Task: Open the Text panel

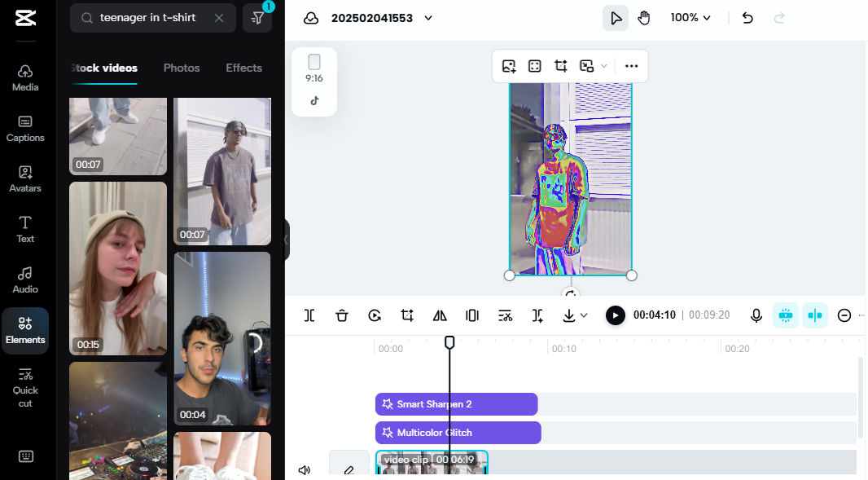Action: pyautogui.click(x=25, y=230)
